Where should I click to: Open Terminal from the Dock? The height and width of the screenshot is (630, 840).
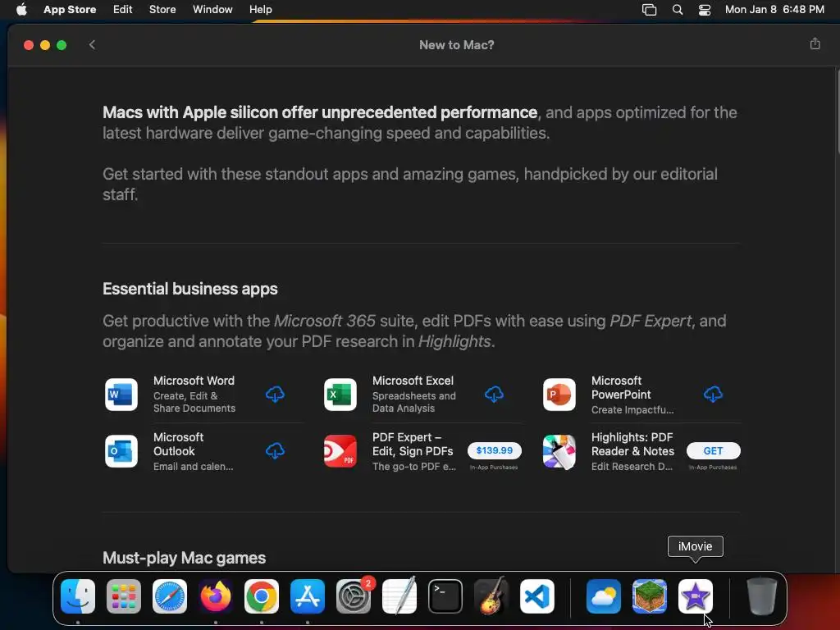point(445,596)
